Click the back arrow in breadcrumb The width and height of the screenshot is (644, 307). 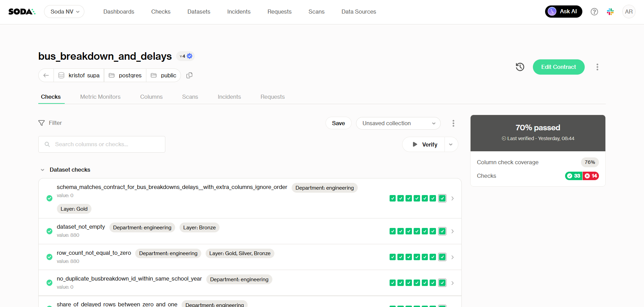click(x=46, y=75)
